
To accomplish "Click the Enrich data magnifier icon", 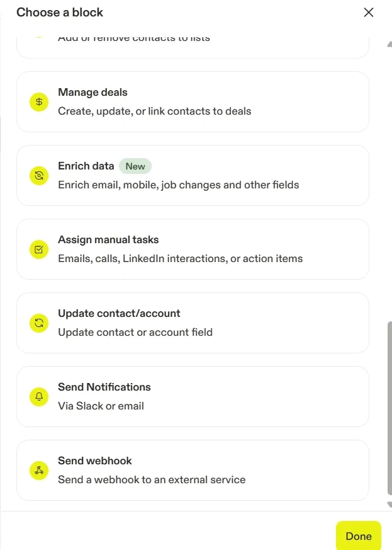I will coord(39,176).
